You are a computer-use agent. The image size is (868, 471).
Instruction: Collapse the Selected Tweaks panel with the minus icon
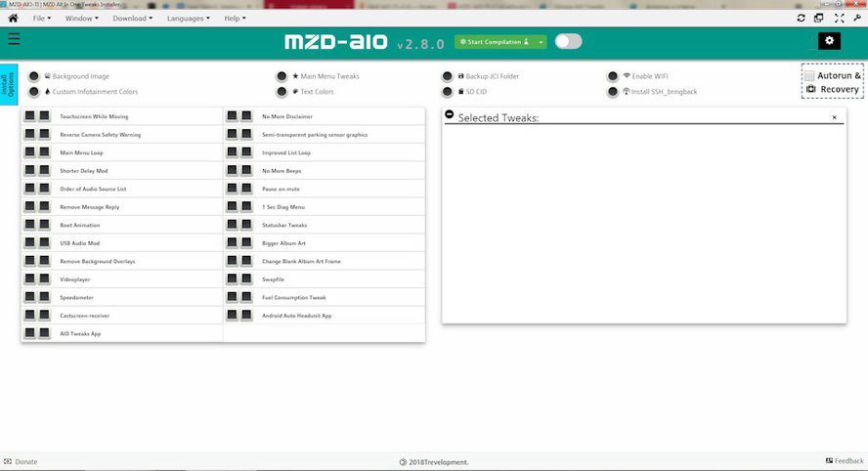point(450,114)
